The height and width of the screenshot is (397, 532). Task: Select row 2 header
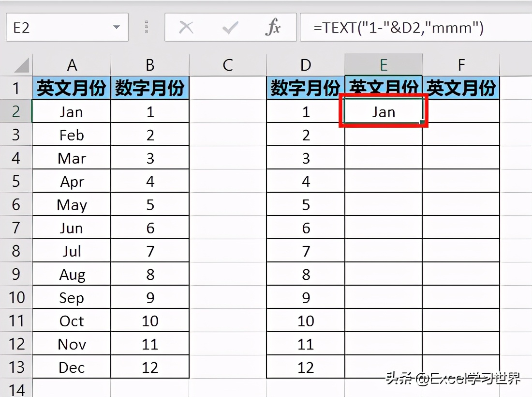(16, 111)
